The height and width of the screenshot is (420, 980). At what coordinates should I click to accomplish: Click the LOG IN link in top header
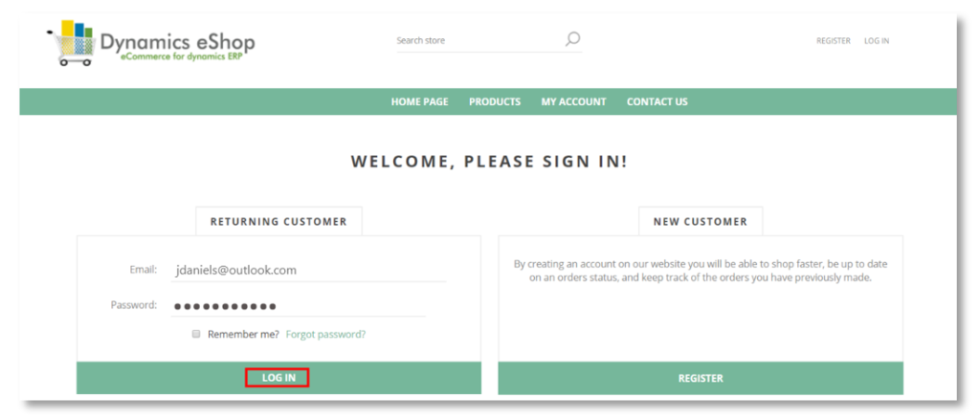tap(877, 40)
